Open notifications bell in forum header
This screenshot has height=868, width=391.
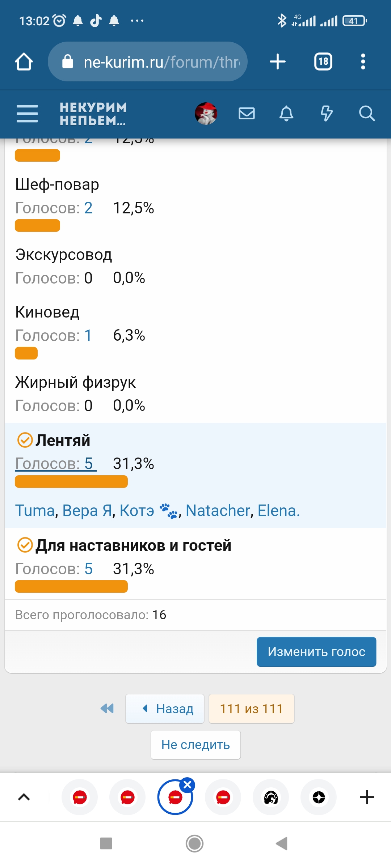point(286,114)
